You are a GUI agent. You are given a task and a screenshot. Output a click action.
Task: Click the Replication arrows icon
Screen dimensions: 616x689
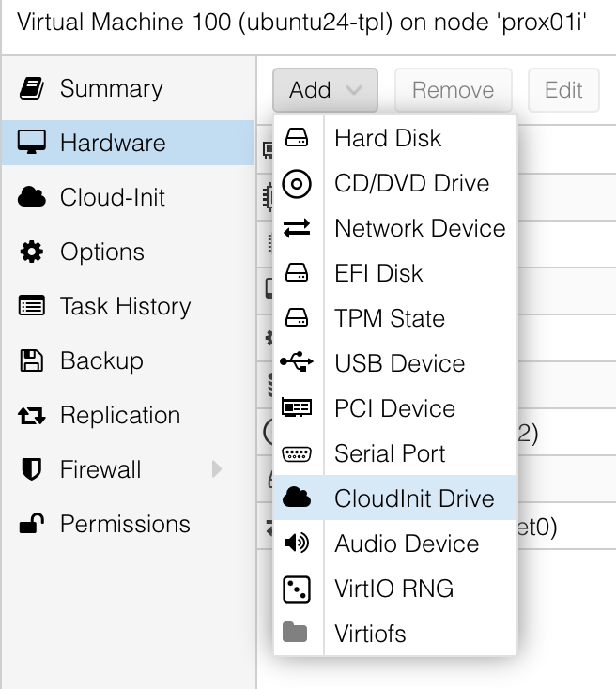tap(32, 415)
